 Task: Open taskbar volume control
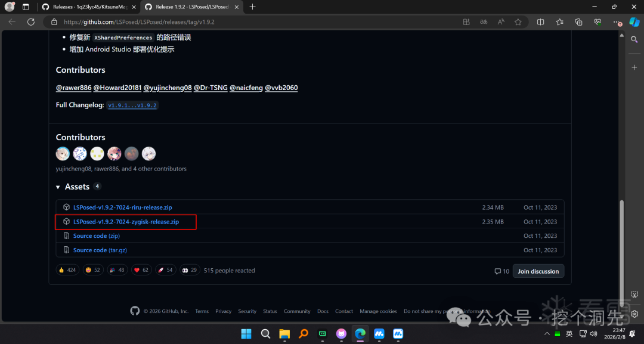point(593,334)
